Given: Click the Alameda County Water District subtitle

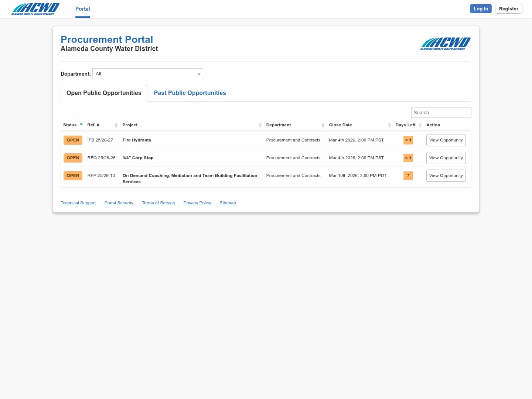Looking at the screenshot, I should (x=109, y=49).
